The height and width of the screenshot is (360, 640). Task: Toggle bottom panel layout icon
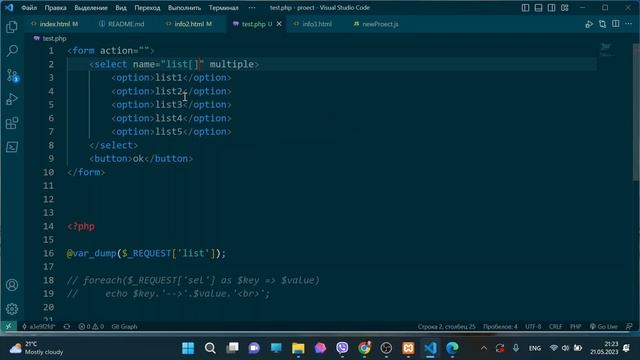pos(538,8)
